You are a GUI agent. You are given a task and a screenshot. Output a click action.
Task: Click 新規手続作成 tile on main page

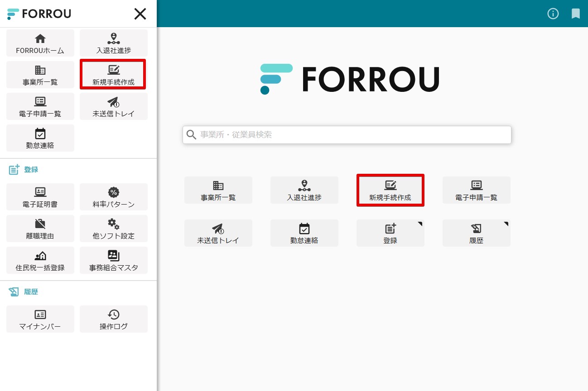point(390,190)
